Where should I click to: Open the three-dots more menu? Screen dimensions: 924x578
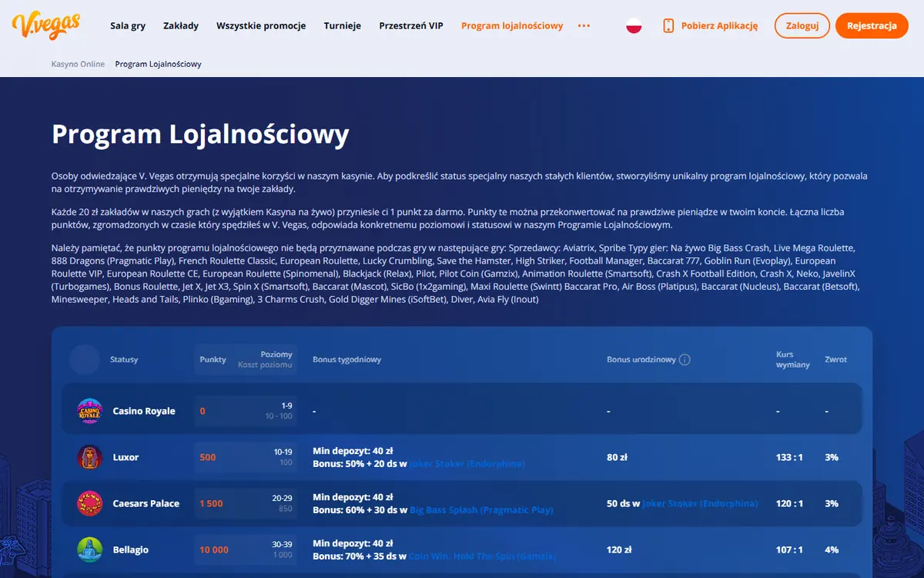click(x=584, y=25)
